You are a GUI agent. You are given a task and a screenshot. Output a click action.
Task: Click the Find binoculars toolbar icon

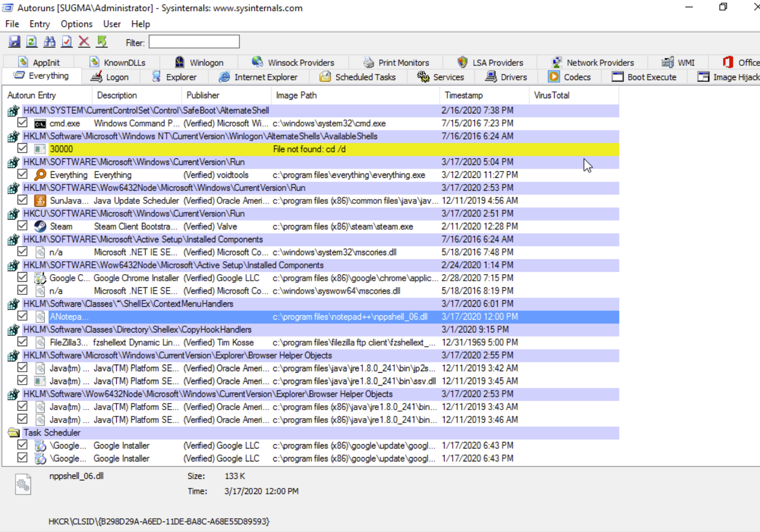49,42
